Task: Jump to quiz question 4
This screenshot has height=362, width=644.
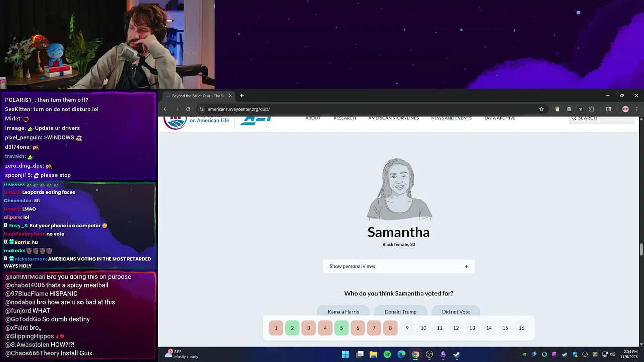Action: coord(325,328)
